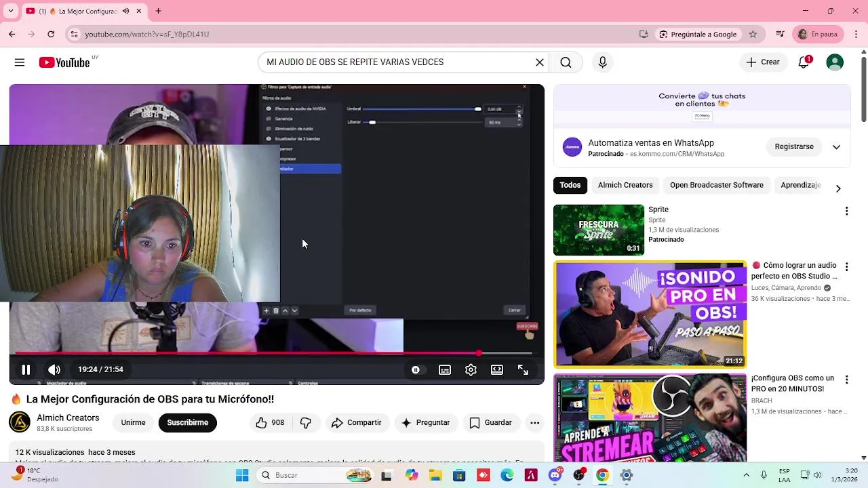Open options for Cómo lograr un audio video
The image size is (868, 488).
[846, 267]
